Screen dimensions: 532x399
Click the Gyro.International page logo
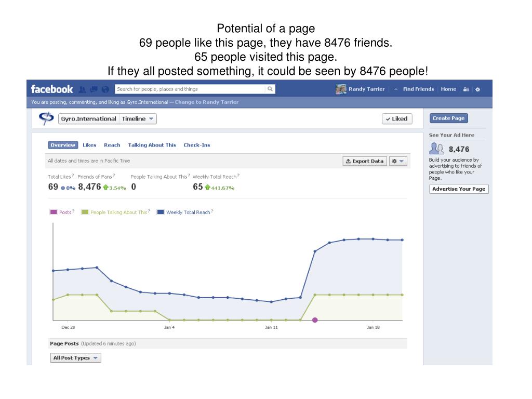(x=46, y=118)
